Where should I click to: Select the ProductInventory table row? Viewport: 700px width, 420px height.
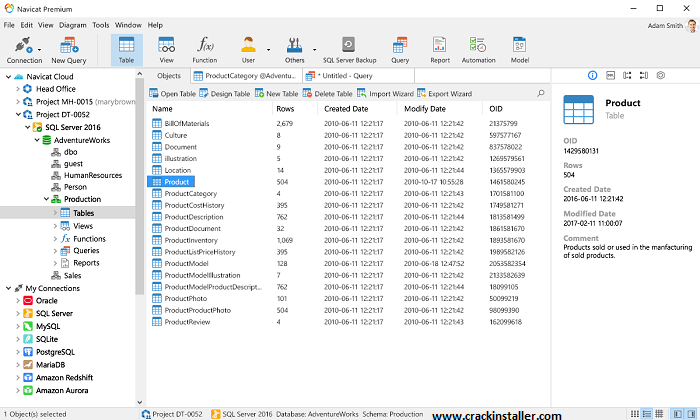coord(348,240)
